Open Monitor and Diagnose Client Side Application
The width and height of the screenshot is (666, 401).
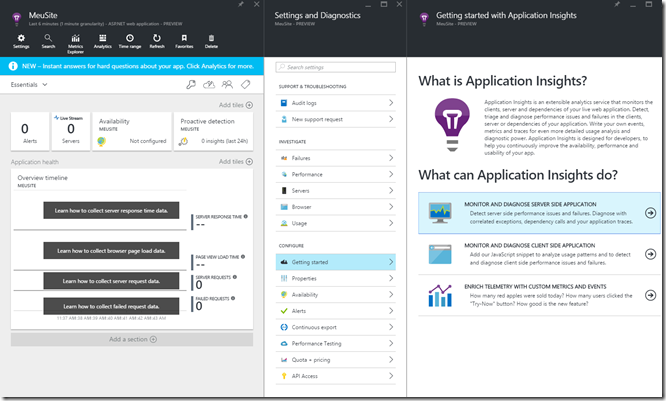tap(539, 254)
